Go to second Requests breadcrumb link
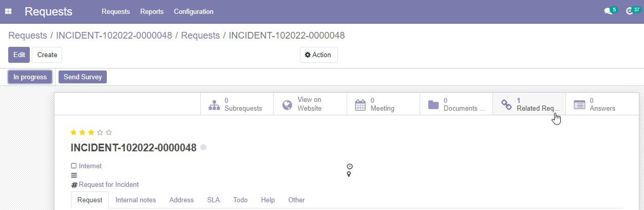 click(200, 36)
